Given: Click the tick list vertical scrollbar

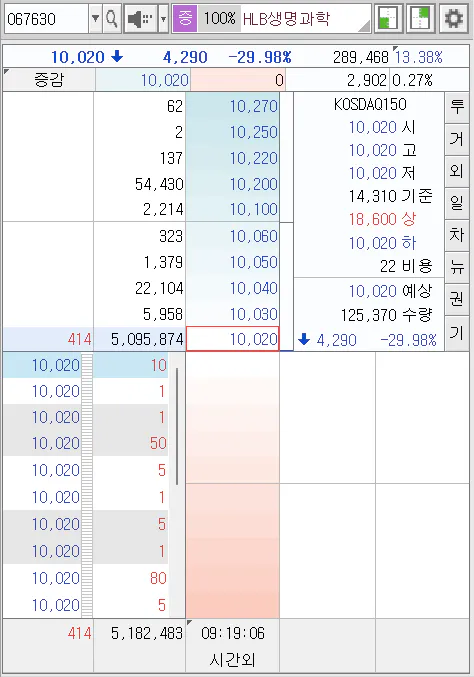Looking at the screenshot, I should coord(177,426).
